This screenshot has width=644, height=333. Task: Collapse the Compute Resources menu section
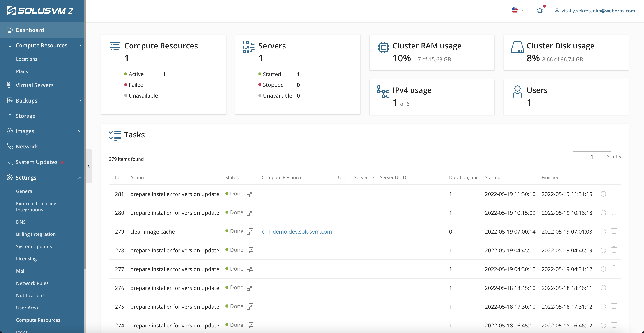80,45
